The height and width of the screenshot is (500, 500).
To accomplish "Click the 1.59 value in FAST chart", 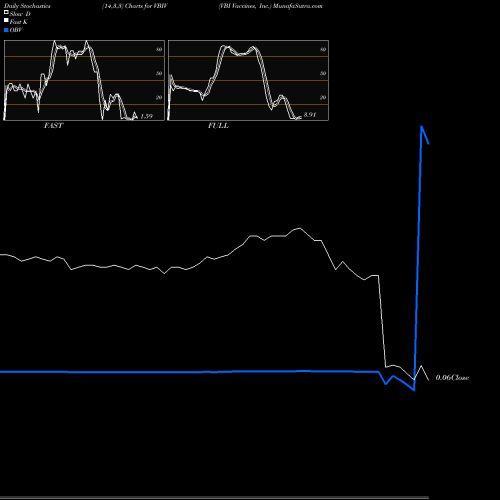I will (146, 116).
